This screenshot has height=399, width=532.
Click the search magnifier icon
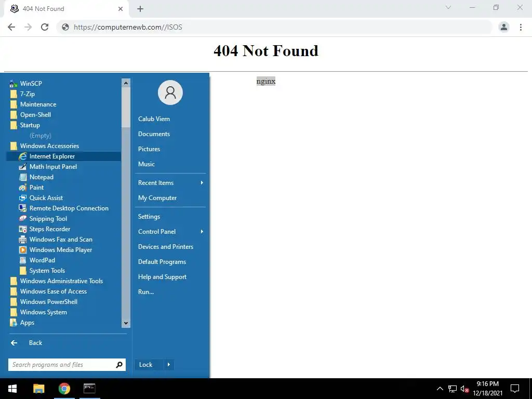pos(119,365)
